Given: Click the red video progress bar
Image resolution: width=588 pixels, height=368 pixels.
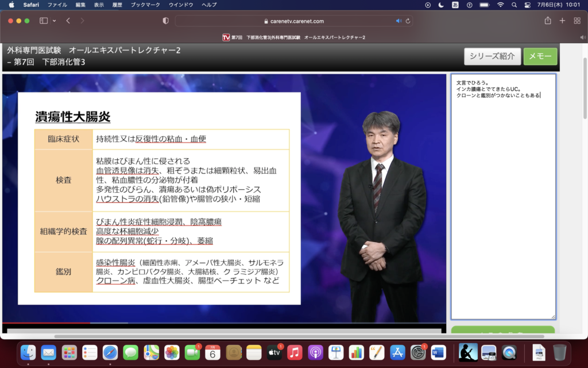Looking at the screenshot, I should coord(46,323).
